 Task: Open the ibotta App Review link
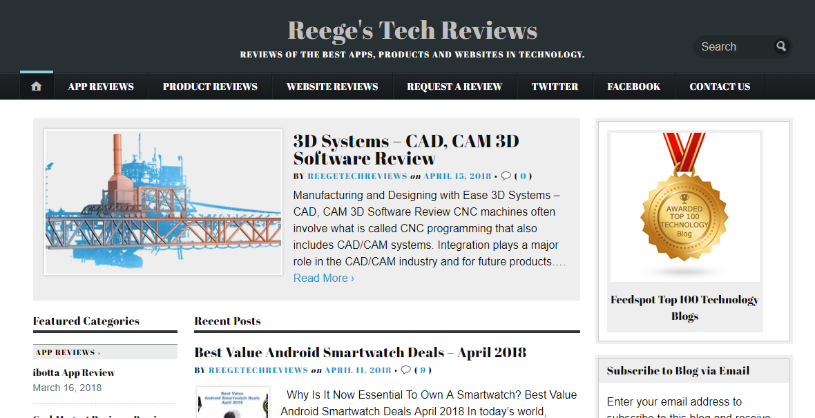tap(74, 372)
